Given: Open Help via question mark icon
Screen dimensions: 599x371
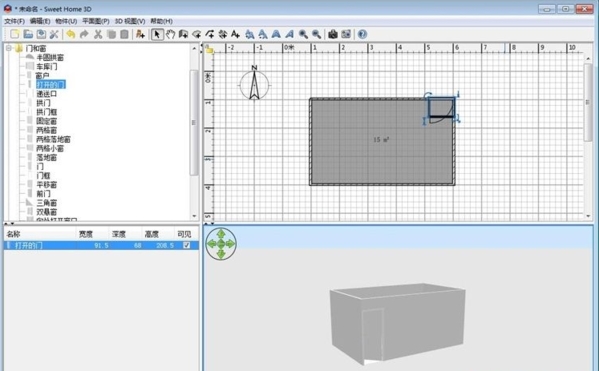Looking at the screenshot, I should pyautogui.click(x=362, y=34).
